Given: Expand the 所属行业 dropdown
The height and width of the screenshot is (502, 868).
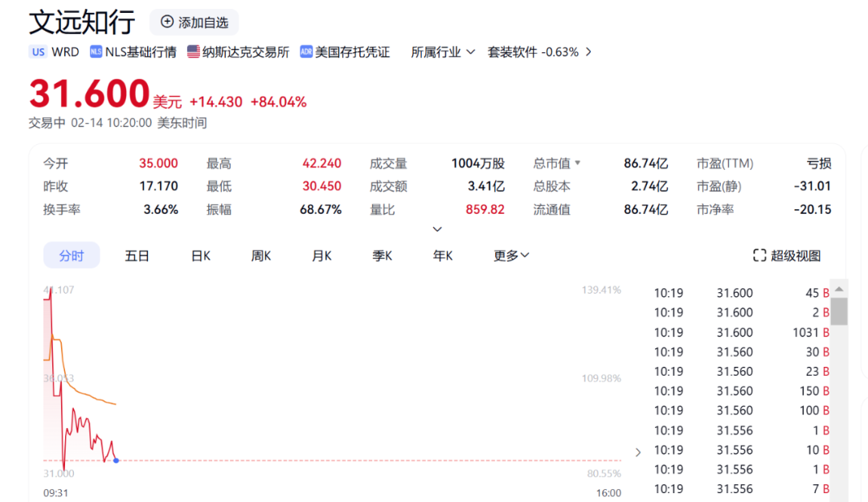Looking at the screenshot, I should (442, 52).
